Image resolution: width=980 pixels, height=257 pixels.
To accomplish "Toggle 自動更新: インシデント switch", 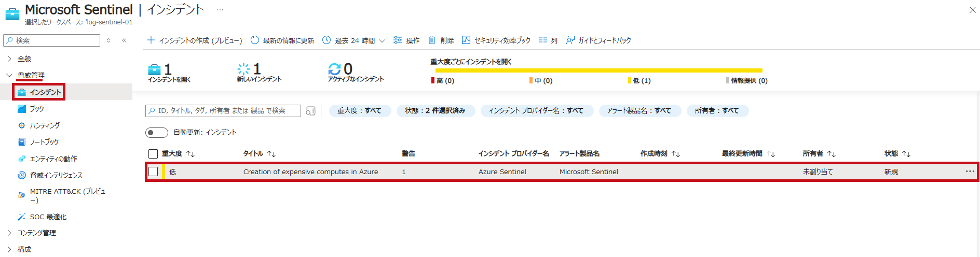I will pyautogui.click(x=157, y=133).
